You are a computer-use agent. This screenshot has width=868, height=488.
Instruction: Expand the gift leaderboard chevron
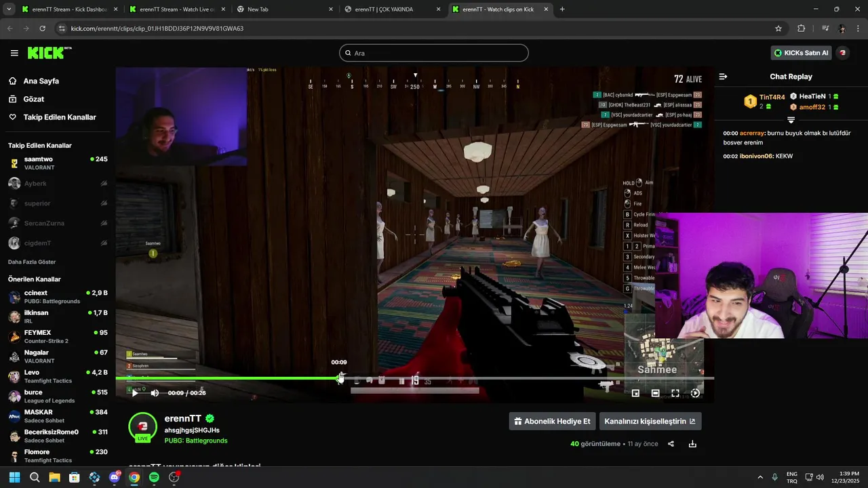[791, 120]
